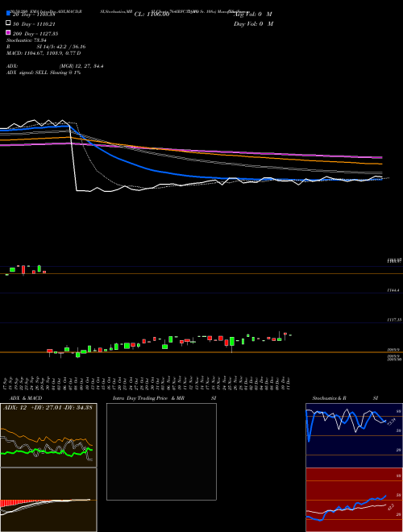Select the '50 Day - 1110.21' label
The image size is (403, 532).
34,24
